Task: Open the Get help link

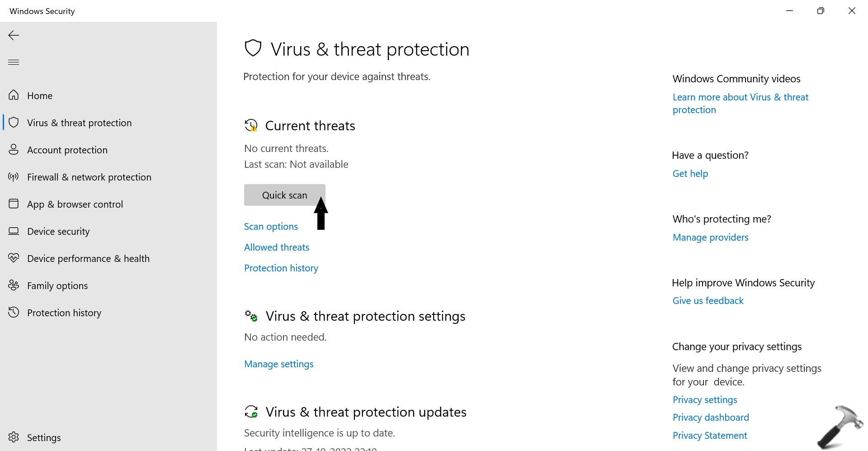Action: tap(690, 174)
